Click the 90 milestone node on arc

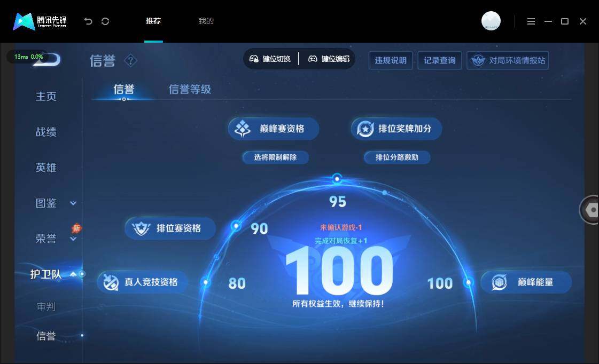pyautogui.click(x=236, y=226)
